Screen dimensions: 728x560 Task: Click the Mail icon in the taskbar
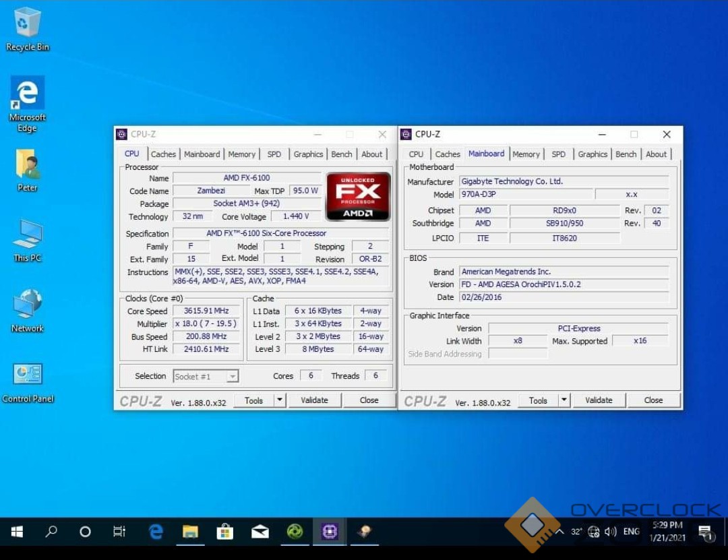click(x=260, y=532)
